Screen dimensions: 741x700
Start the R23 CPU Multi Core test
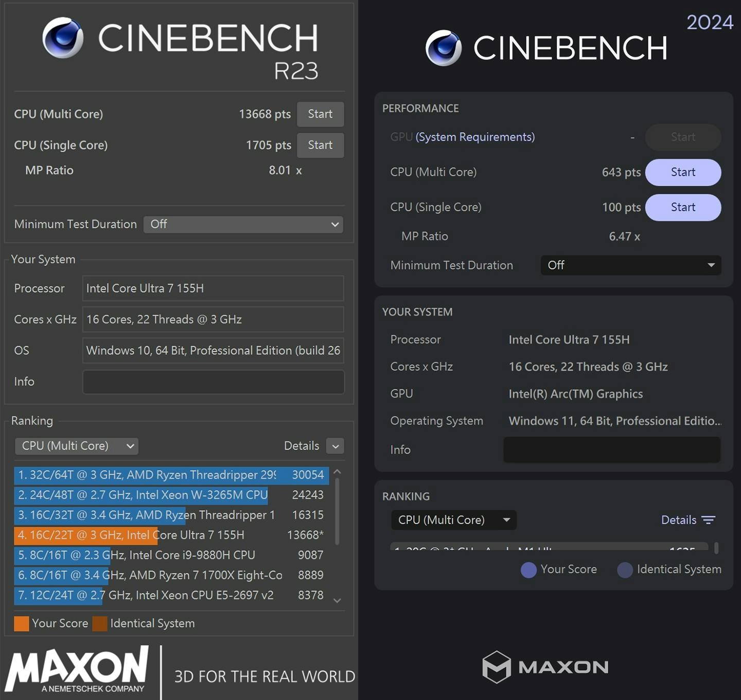pos(320,114)
